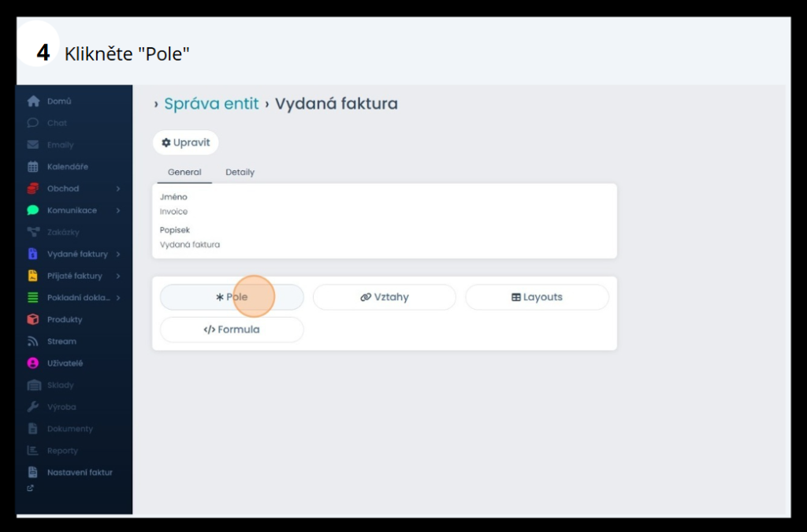Open the Nastavení faktur document icon
This screenshot has height=532, width=807.
tap(33, 472)
